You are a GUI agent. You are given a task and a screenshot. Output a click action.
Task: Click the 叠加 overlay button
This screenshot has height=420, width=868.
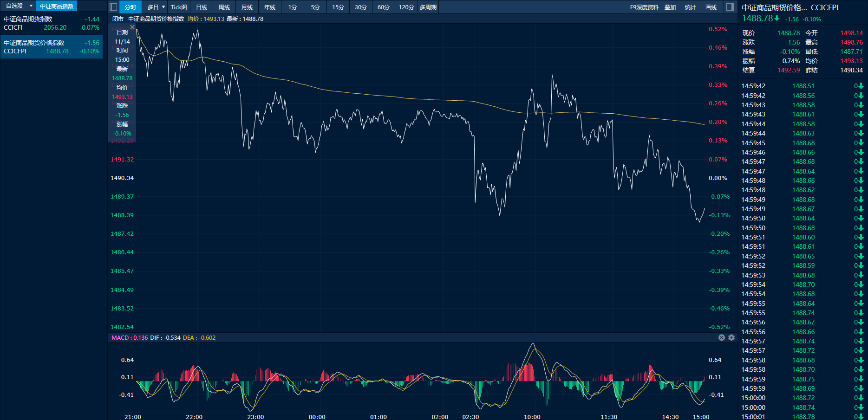coord(670,7)
